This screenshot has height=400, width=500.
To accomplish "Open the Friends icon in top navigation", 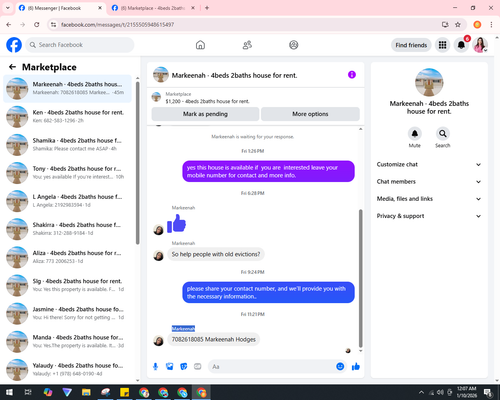I will pyautogui.click(x=247, y=45).
